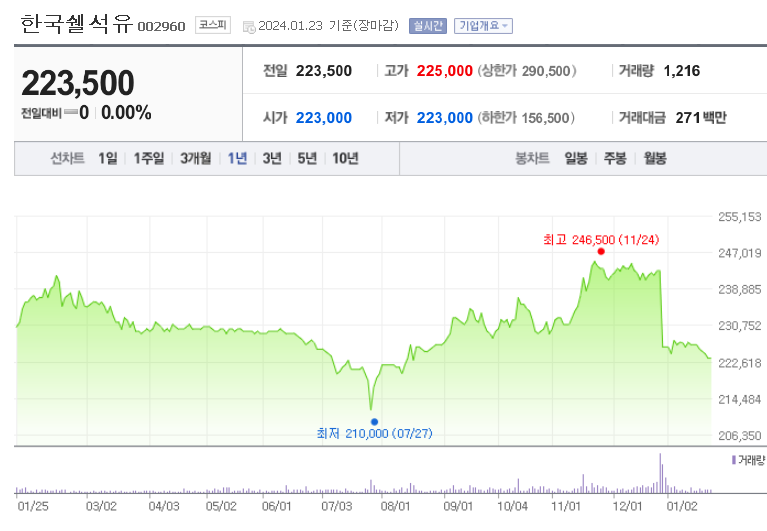Screen dimensions: 767x531
Task: Select the 1년 line chart tab
Action: 237,158
